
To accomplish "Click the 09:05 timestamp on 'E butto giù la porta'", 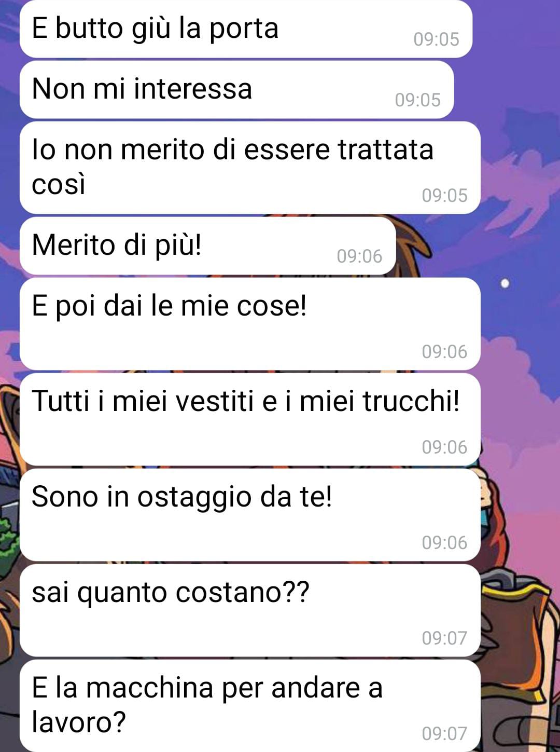I will [436, 39].
